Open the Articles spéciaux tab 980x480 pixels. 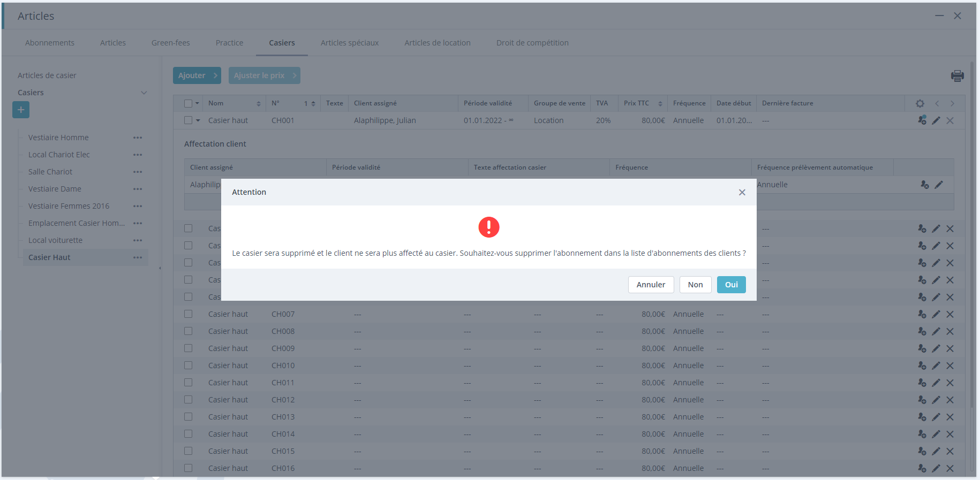350,43
